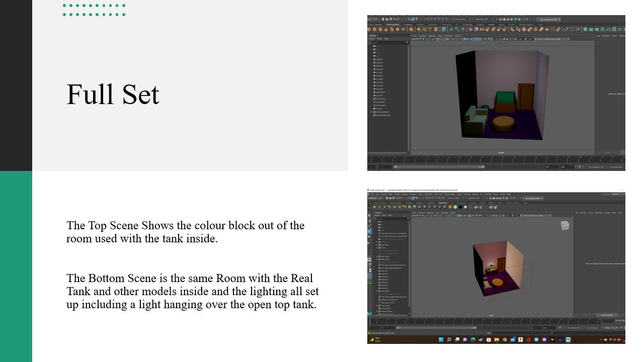The width and height of the screenshot is (644, 362).
Task: Click the taskbar search magnifier icon
Action: click(x=449, y=340)
